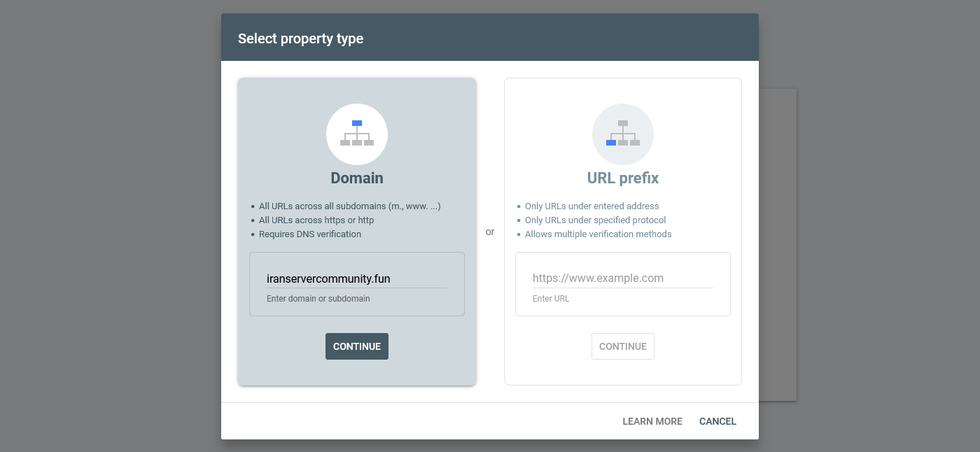This screenshot has height=452, width=980.
Task: Click 'Only URLs under specified protocol' bullet
Action: [x=595, y=220]
